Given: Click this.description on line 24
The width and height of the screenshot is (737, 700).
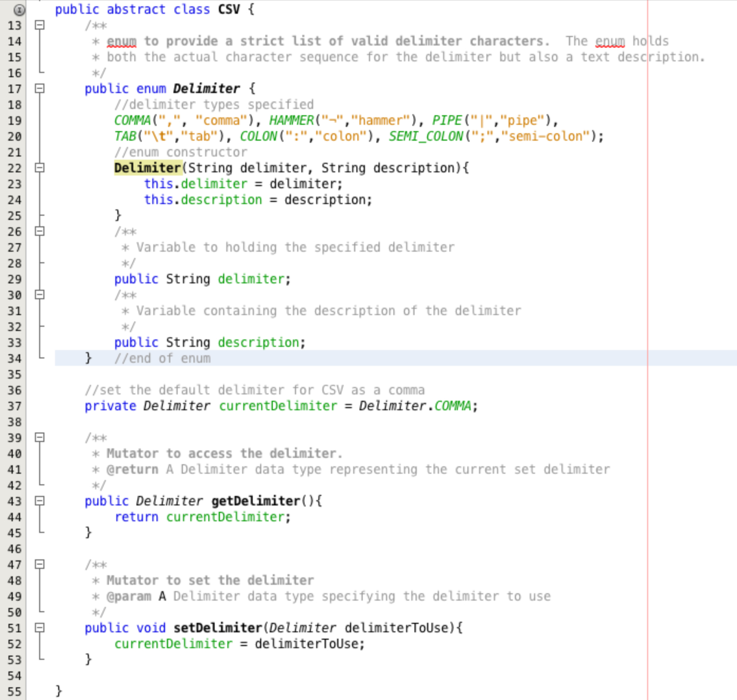Looking at the screenshot, I should click(203, 200).
